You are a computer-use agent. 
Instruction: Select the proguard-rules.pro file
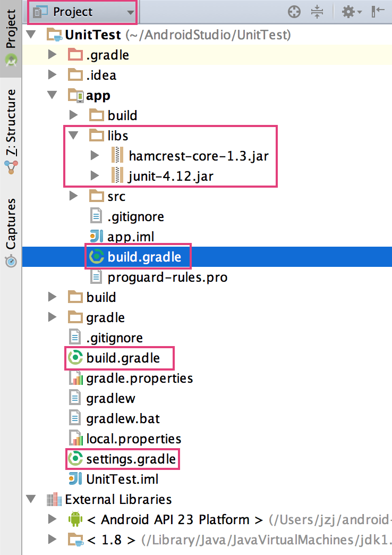[x=167, y=277]
